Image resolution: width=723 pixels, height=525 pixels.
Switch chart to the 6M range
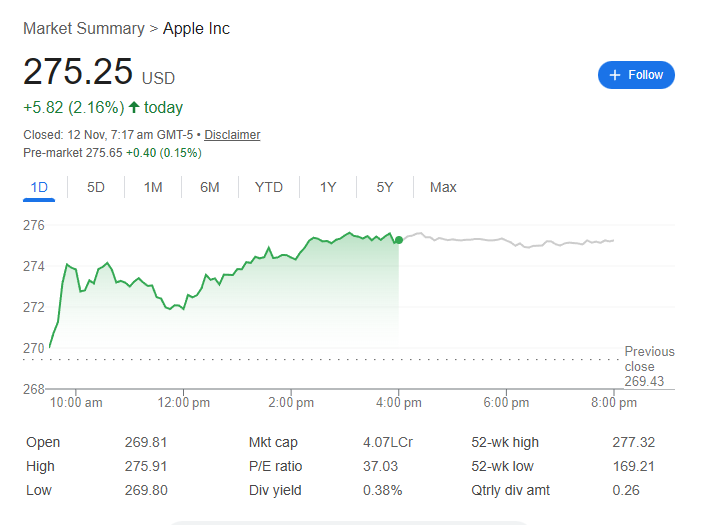(209, 187)
